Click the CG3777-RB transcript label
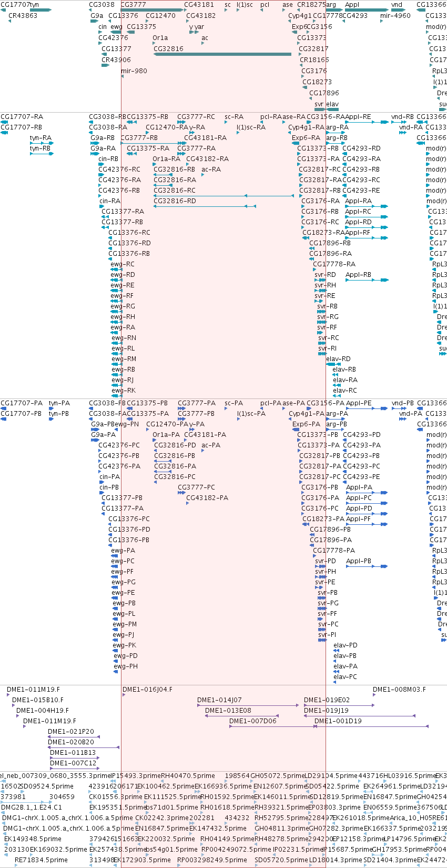The height and width of the screenshot is (868, 447). [139, 138]
